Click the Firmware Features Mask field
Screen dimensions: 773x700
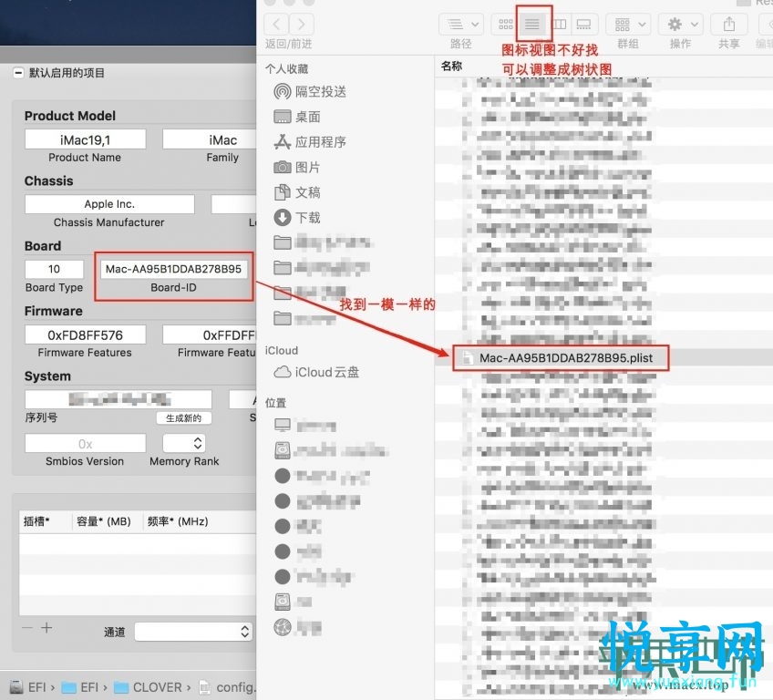[x=210, y=335]
